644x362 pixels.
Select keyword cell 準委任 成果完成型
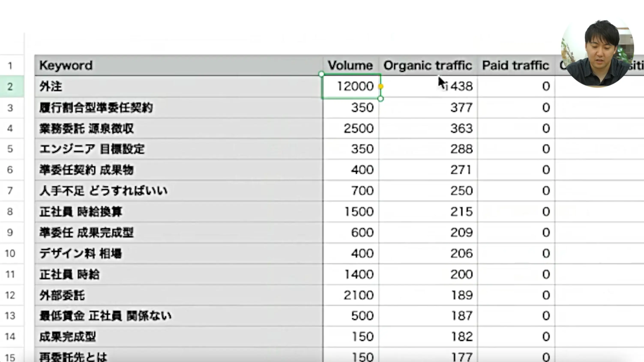179,232
